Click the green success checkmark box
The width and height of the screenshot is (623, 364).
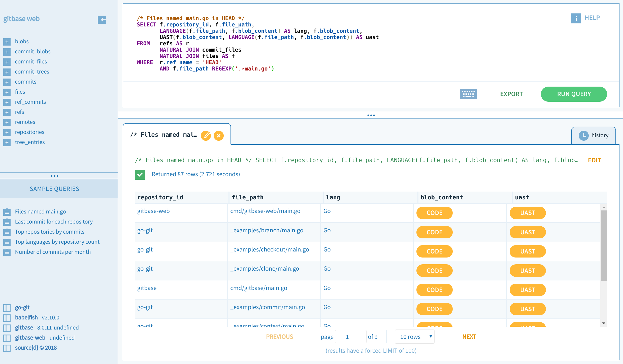tap(140, 174)
